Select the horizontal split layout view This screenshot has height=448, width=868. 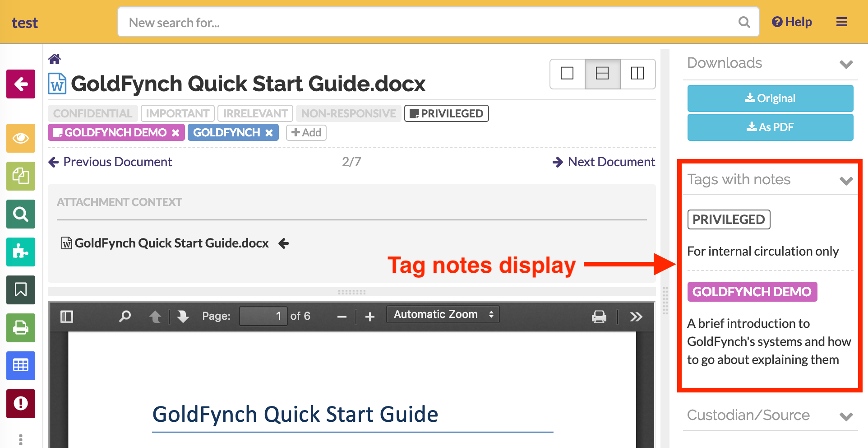[x=602, y=73]
